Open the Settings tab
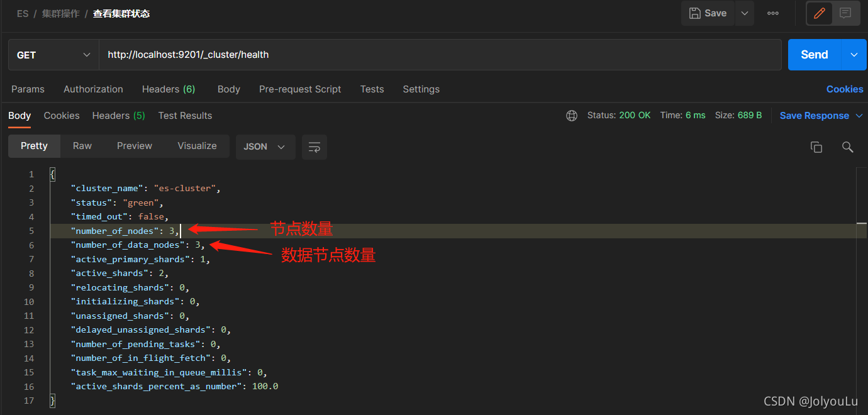This screenshot has height=415, width=868. point(421,89)
